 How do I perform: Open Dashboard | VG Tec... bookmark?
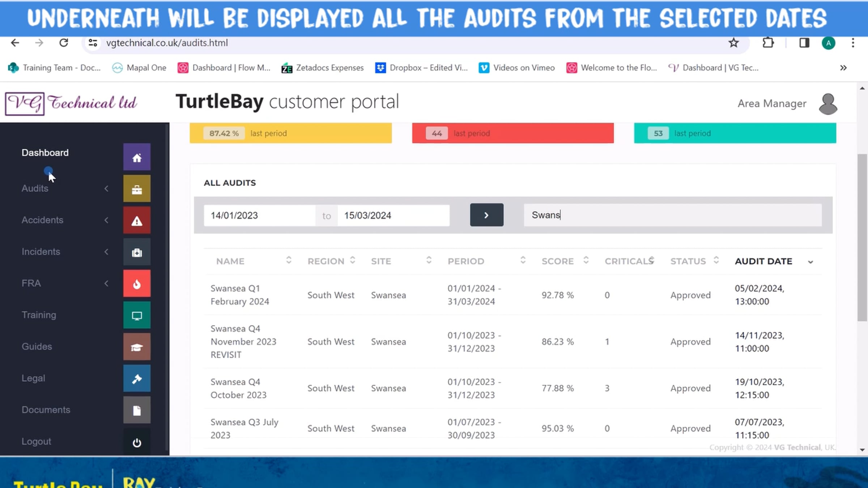(713, 68)
